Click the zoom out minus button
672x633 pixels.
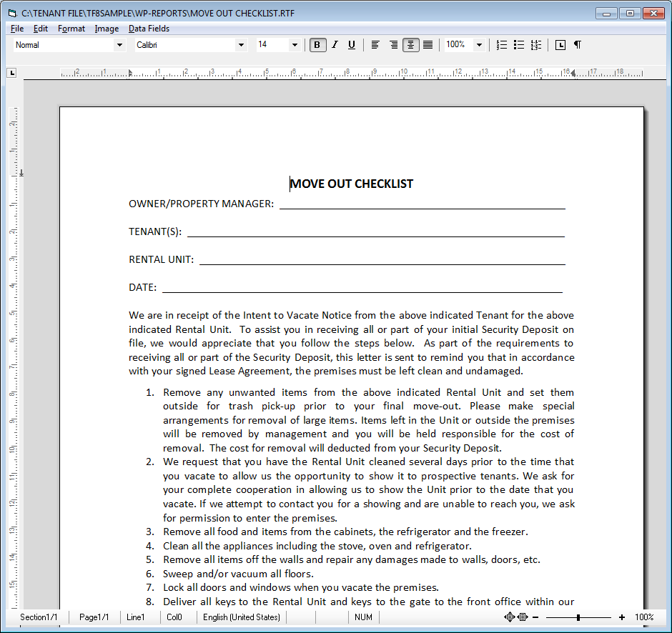point(535,617)
